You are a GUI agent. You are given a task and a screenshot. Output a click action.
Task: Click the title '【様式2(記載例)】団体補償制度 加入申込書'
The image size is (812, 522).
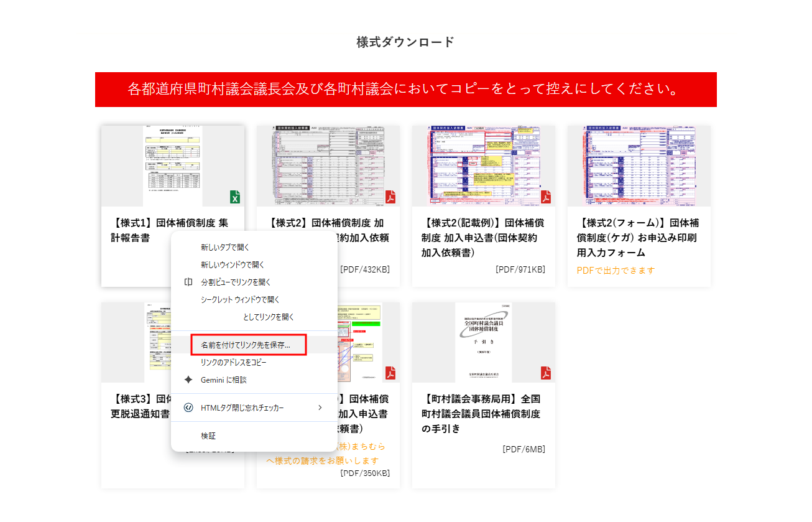point(483,238)
